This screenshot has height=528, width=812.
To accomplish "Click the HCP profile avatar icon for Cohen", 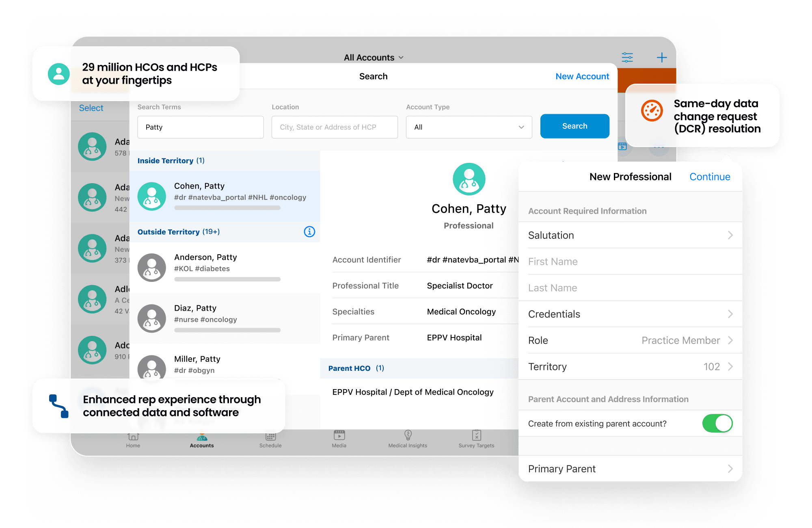I will pos(153,195).
